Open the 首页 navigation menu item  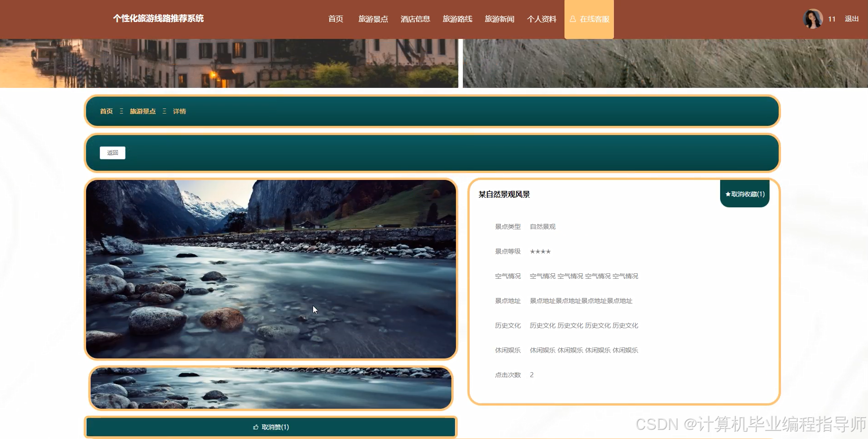pos(336,19)
